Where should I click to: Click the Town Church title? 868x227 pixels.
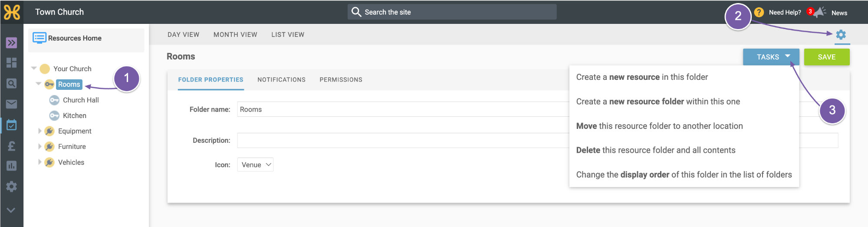(59, 12)
